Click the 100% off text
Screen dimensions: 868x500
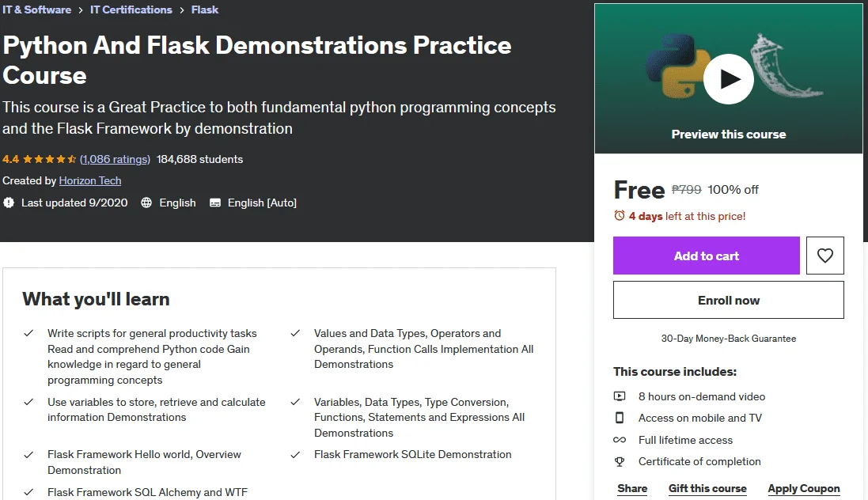733,189
